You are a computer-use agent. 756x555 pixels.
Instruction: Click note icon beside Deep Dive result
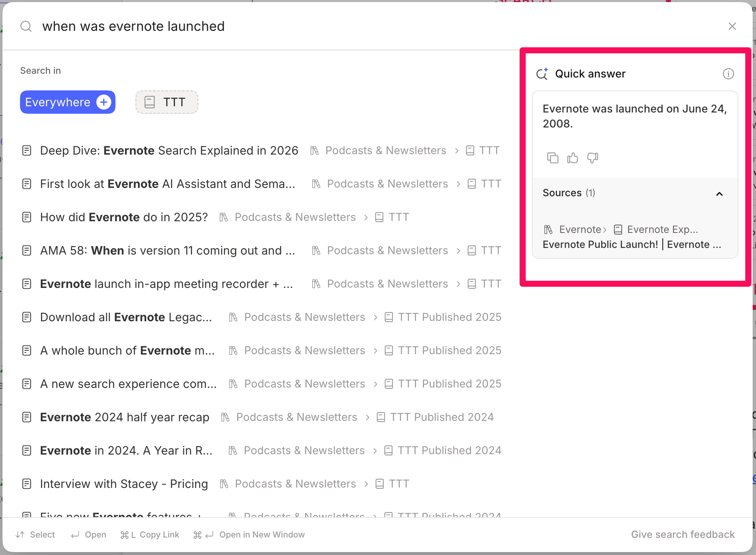[x=27, y=150]
